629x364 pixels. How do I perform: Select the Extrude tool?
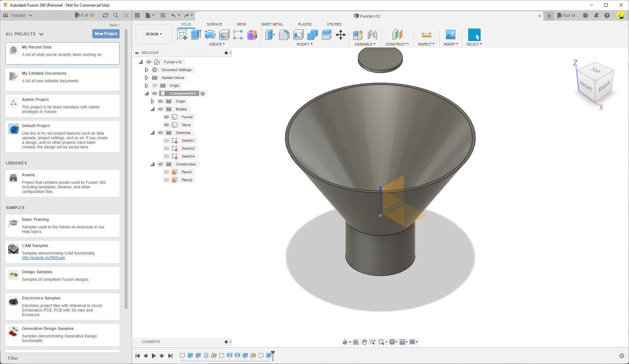click(196, 35)
